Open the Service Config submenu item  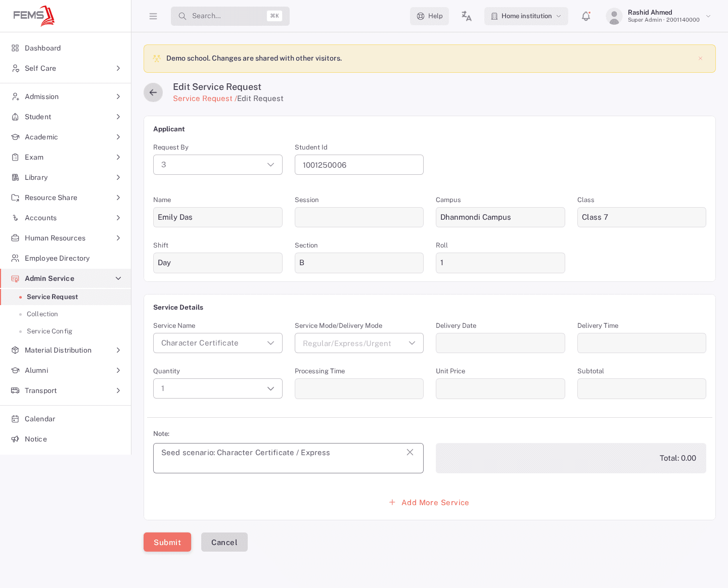[66, 331]
